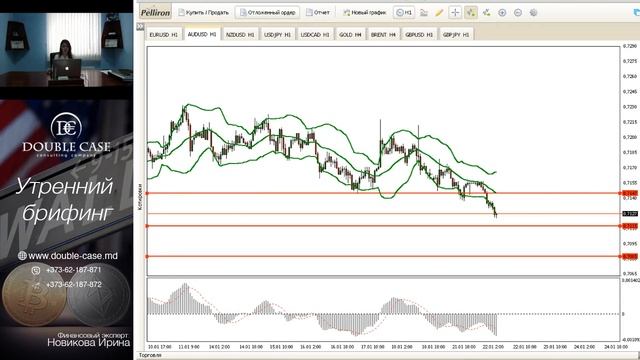Switch to the GBPJPY H1 tab
Image resolution: width=640 pixels, height=360 pixels.
coord(456,35)
